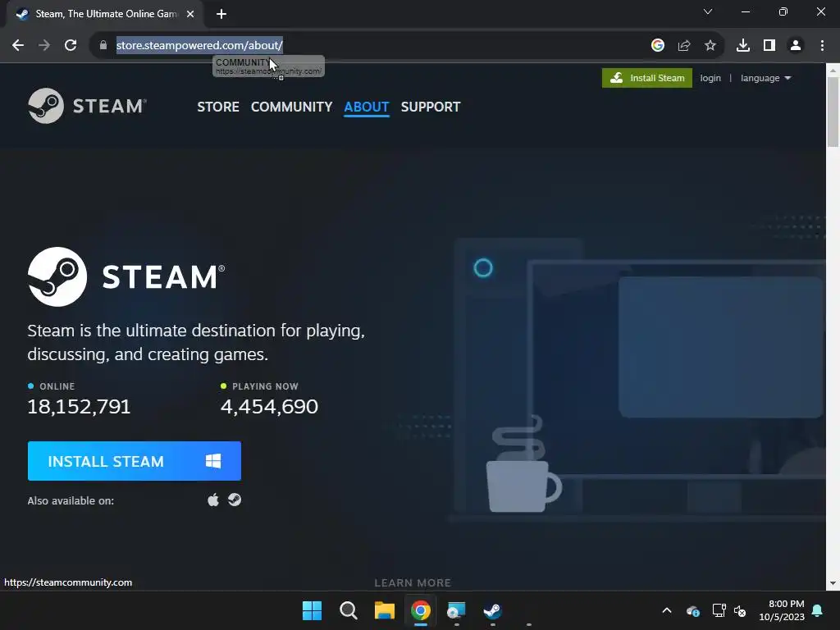Expand the language dropdown
840x630 pixels.
click(765, 78)
